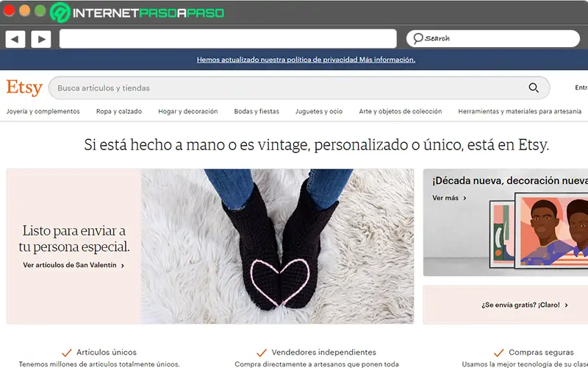Screen dimensions: 588x368
Task: Click Ver artículos de San Valentín link
Action: click(x=70, y=265)
